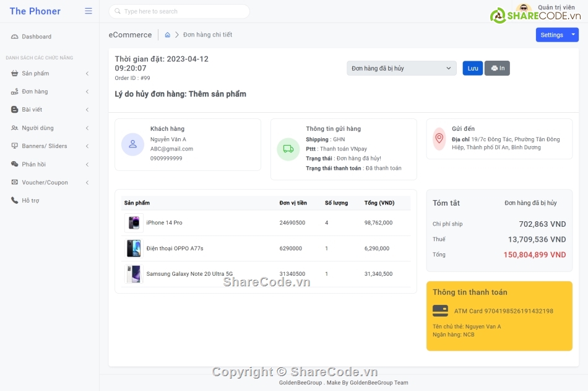Open Samsung Galaxy Note 20 Ultra thumbnail

134,274
